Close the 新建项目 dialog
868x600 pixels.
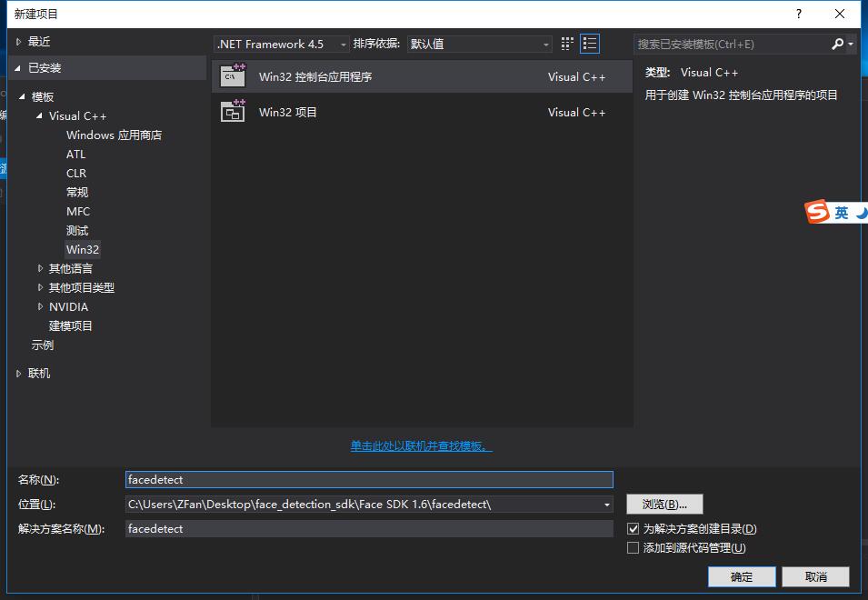839,14
